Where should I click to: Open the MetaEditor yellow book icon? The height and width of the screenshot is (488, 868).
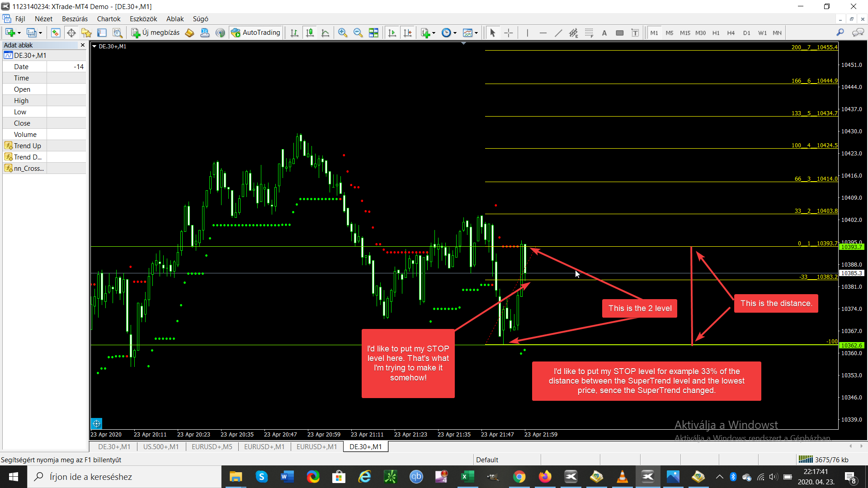[190, 33]
